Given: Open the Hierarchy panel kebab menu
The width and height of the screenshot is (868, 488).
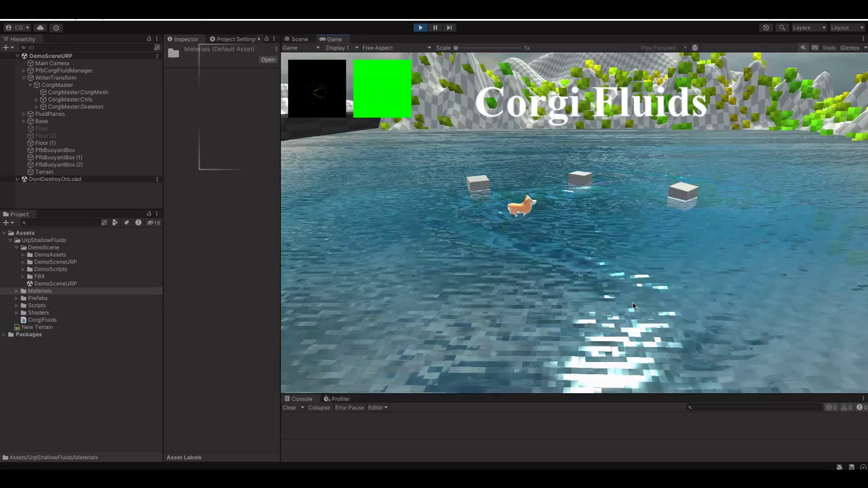Looking at the screenshot, I should 157,39.
